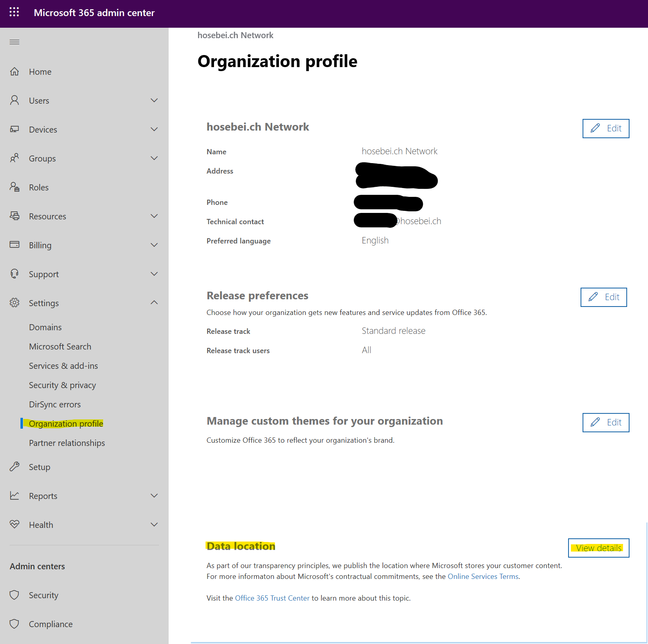Viewport: 648px width, 644px height.
Task: Click the Compliance shield icon
Action: 14,624
